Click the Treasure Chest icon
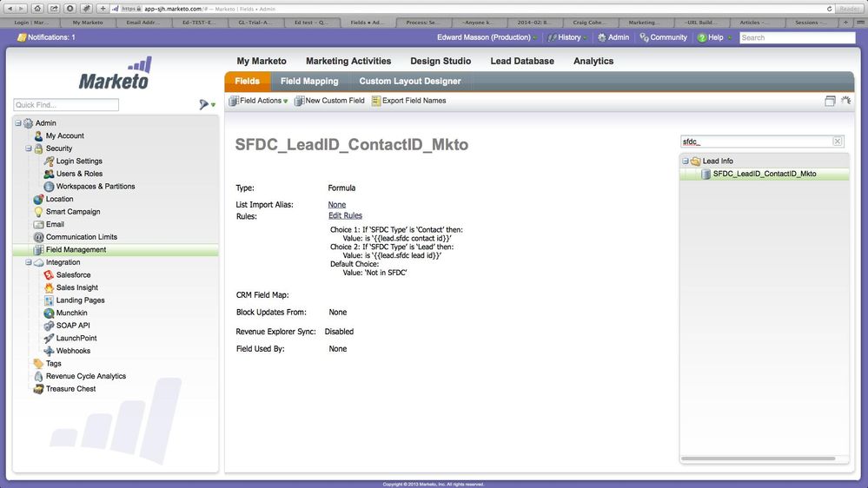 tap(38, 389)
